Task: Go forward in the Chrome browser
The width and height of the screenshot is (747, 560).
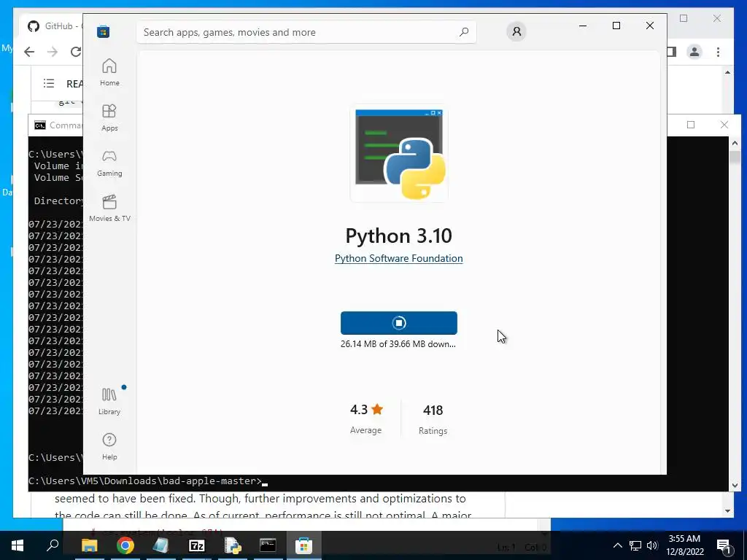Action: 53,52
